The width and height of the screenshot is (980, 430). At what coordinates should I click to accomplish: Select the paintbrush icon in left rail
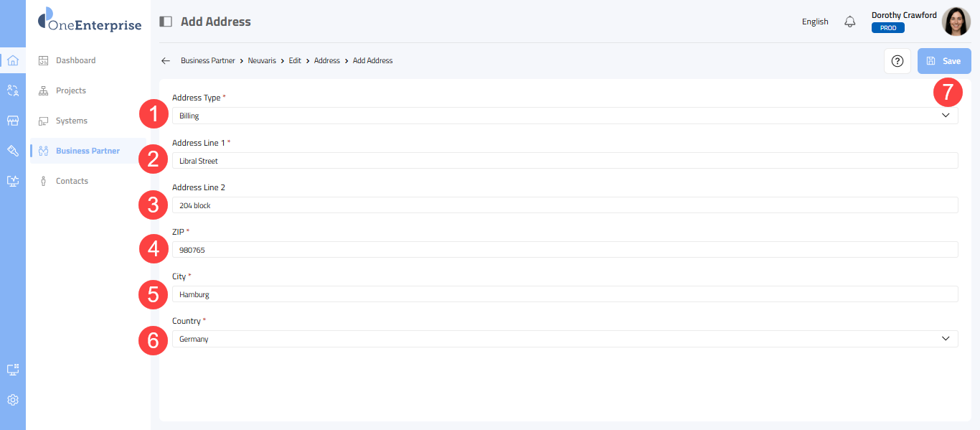(13, 151)
